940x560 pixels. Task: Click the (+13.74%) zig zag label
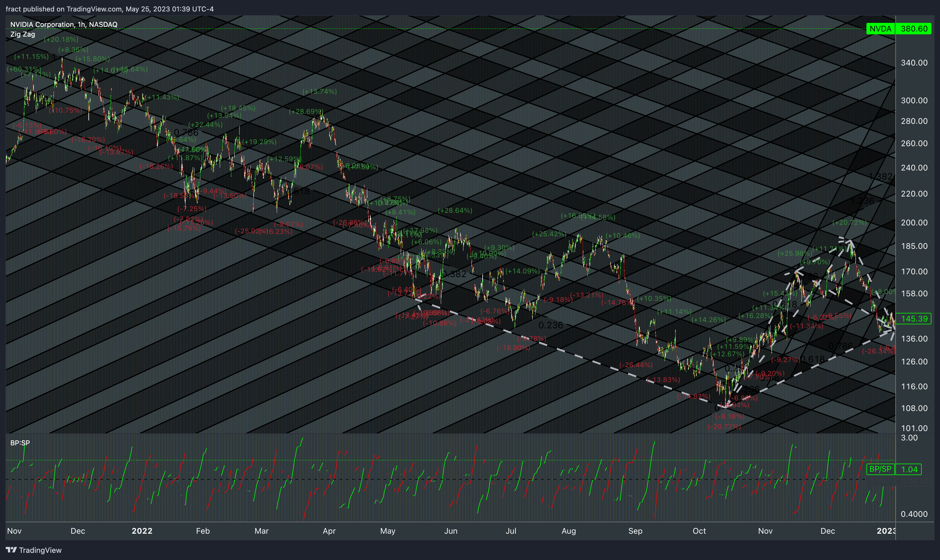click(319, 91)
